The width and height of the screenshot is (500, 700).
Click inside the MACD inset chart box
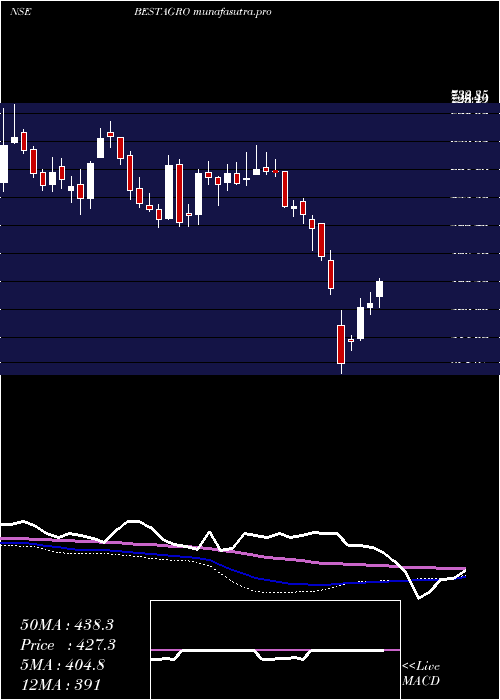click(275, 650)
